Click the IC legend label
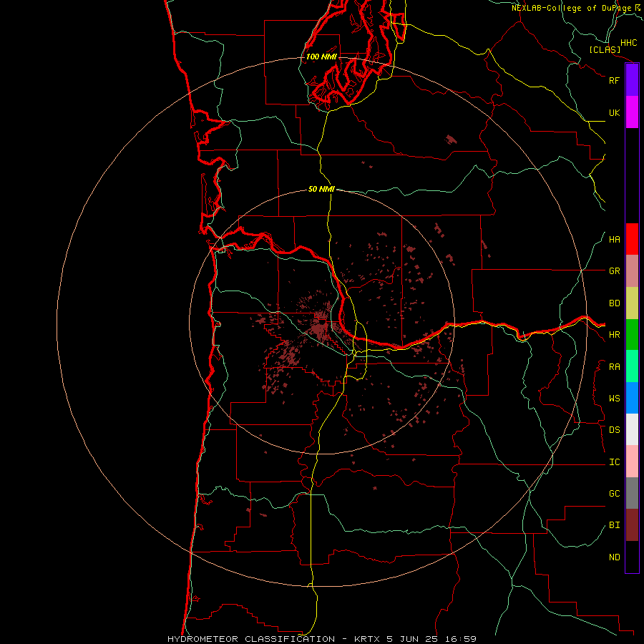 tap(614, 462)
